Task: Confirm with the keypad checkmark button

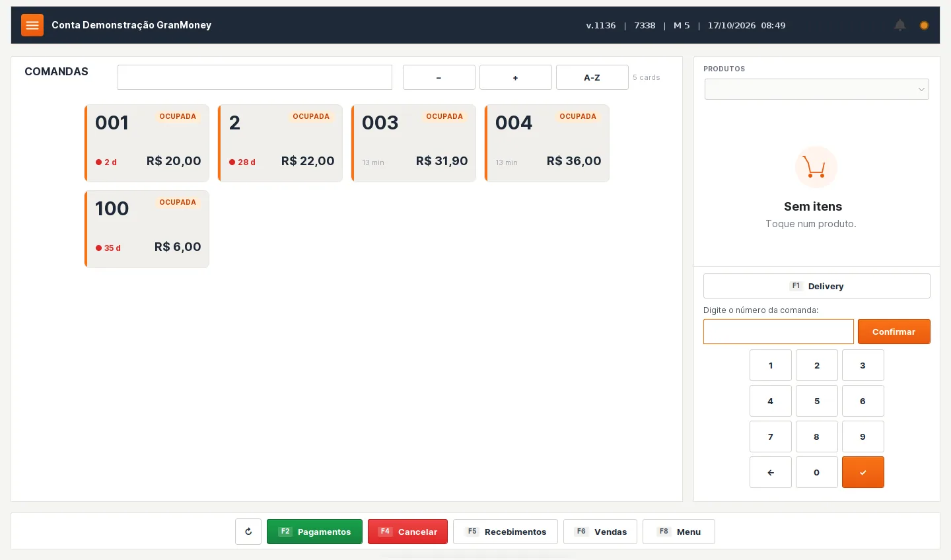Action: (x=863, y=472)
